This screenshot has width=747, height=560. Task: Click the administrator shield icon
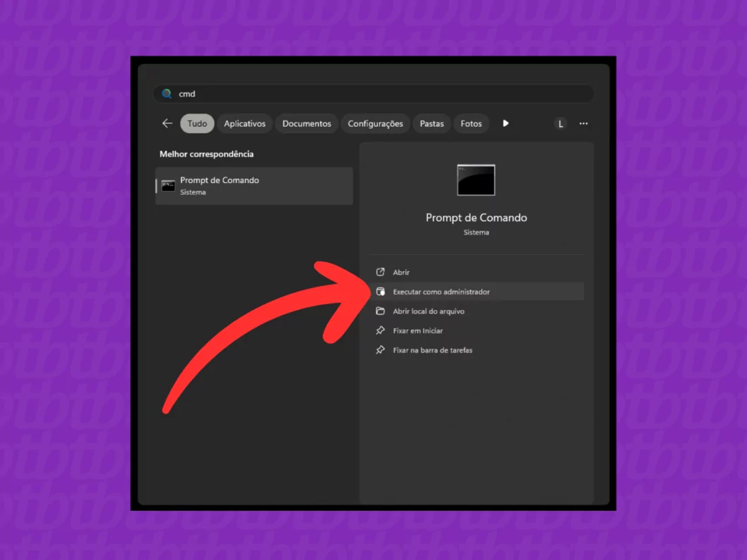pos(380,292)
